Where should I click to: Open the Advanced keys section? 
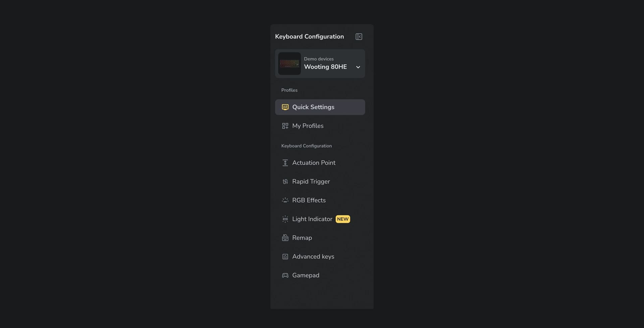[313, 257]
